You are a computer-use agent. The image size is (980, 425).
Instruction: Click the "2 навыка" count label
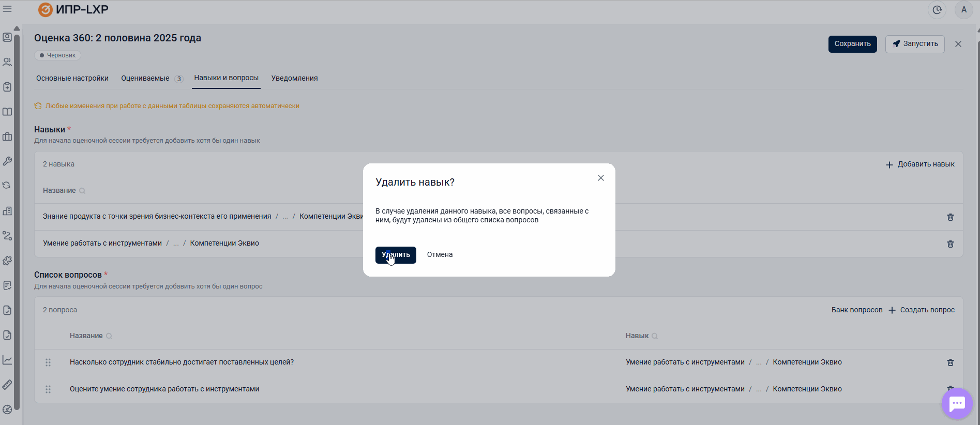pyautogui.click(x=58, y=164)
